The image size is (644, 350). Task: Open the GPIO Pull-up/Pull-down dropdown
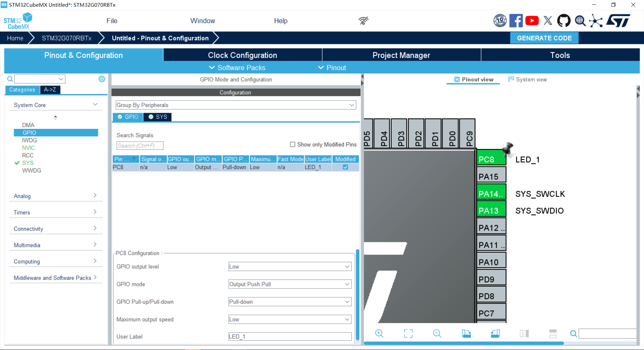(290, 302)
